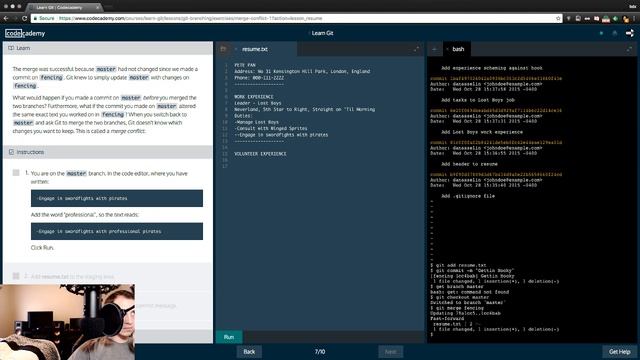Click the notification icon in Codecademy header

click(x=615, y=33)
